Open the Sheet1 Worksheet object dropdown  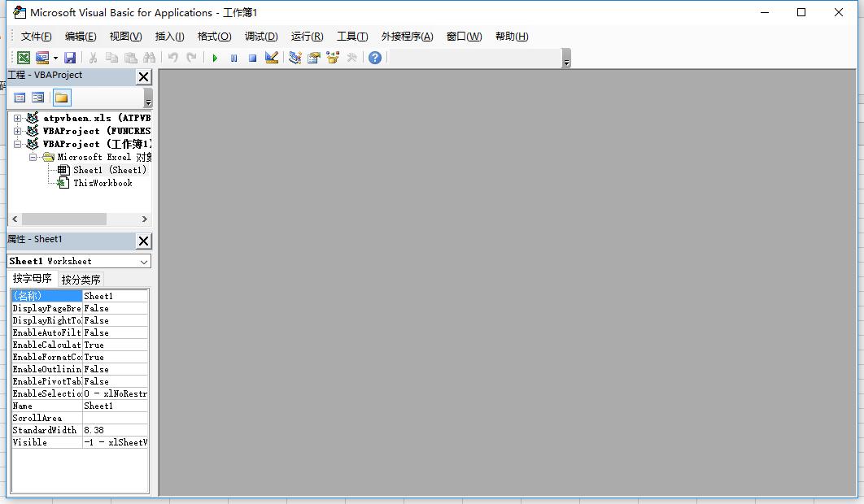pyautogui.click(x=144, y=261)
